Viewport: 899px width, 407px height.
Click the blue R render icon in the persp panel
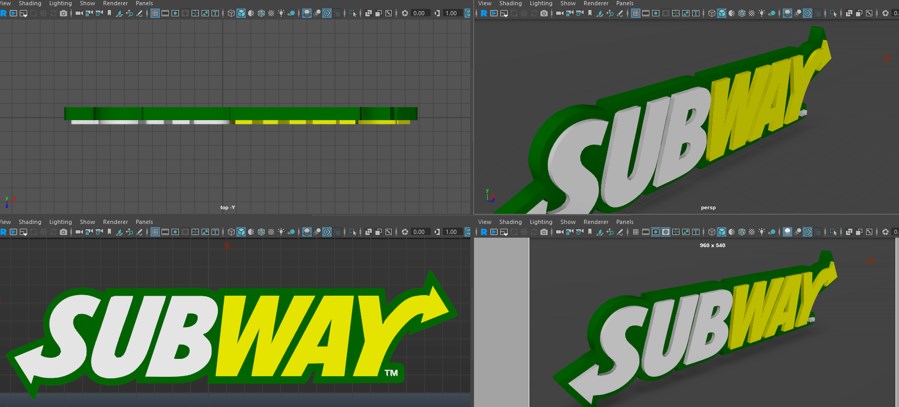pos(483,13)
